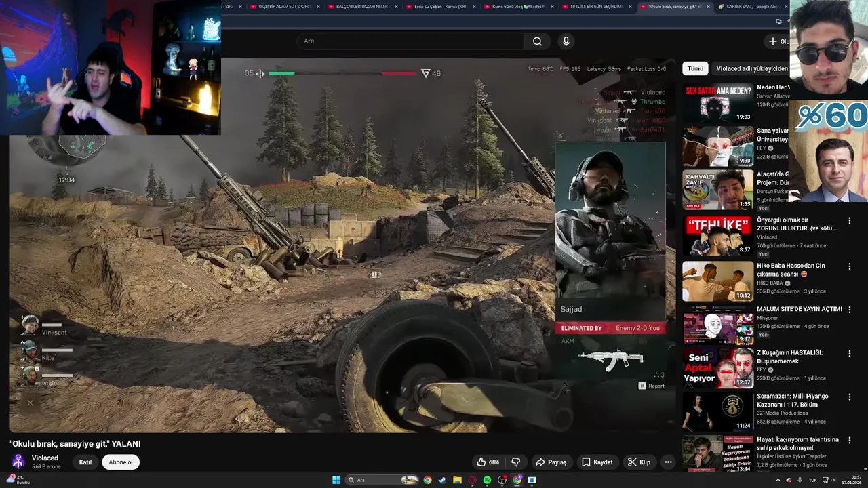Open Chrome from the taskbar

[x=427, y=480]
